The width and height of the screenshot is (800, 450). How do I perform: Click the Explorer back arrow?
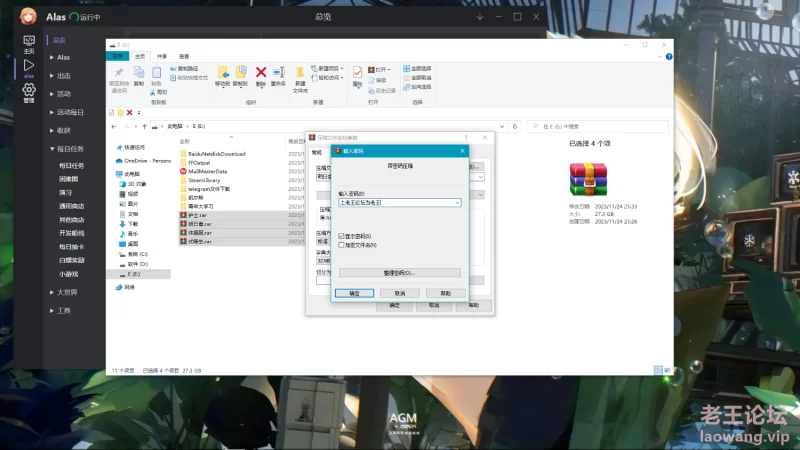coord(114,127)
